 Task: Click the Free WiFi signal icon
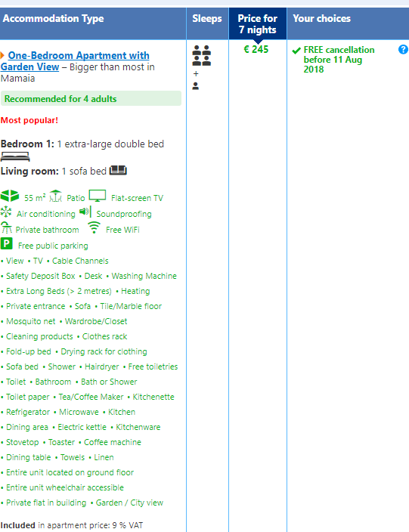click(x=94, y=227)
